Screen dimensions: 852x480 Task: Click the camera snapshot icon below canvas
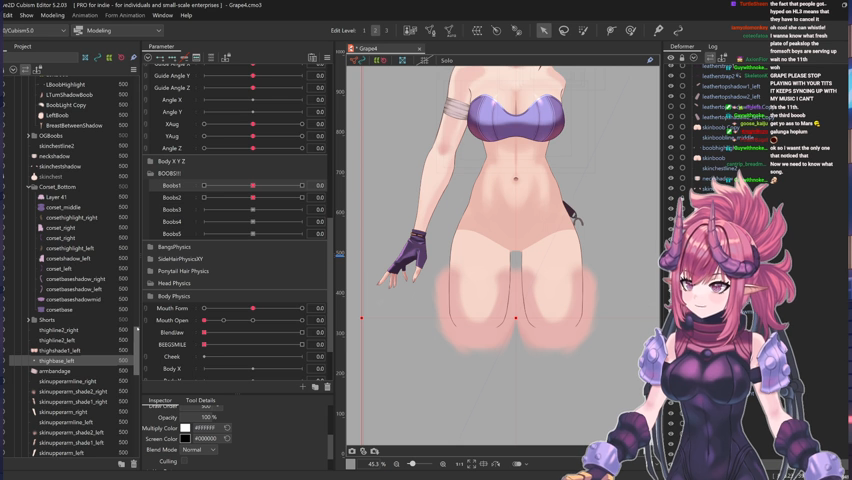pos(352,451)
